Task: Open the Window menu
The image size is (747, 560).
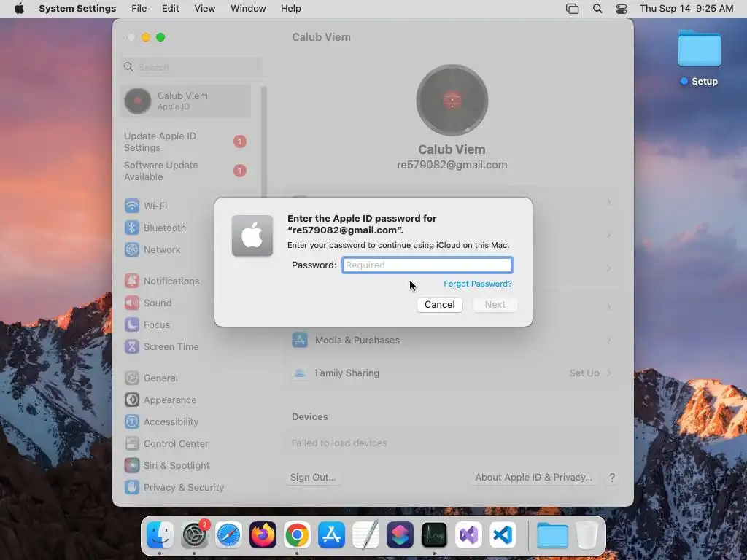Action: pyautogui.click(x=248, y=9)
